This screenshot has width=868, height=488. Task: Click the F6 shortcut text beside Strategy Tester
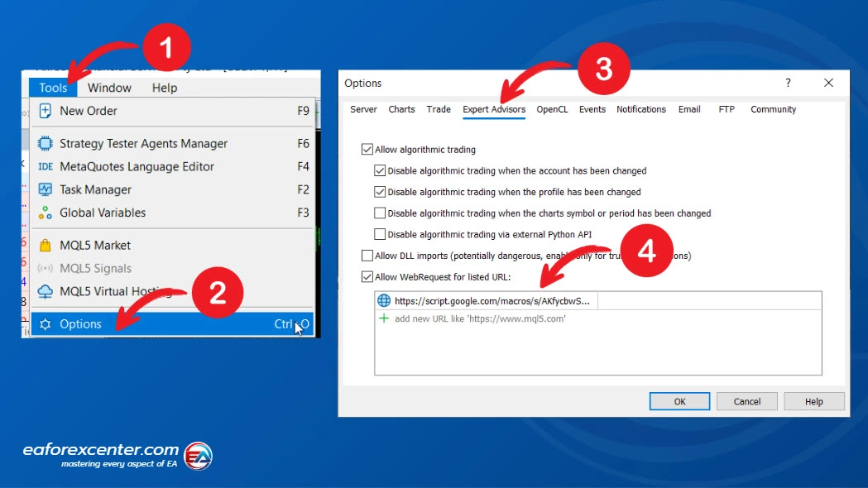[x=303, y=143]
